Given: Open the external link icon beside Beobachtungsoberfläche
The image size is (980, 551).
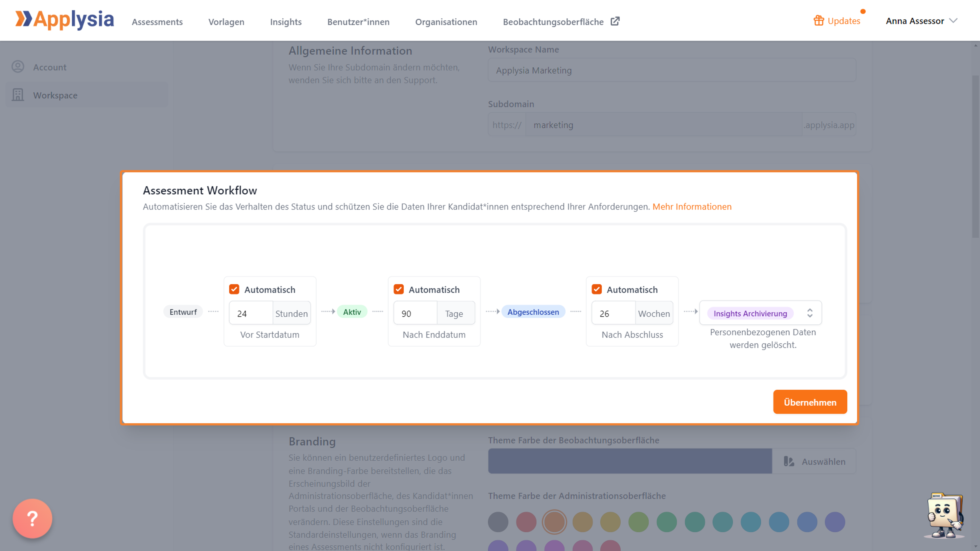Looking at the screenshot, I should tap(615, 21).
